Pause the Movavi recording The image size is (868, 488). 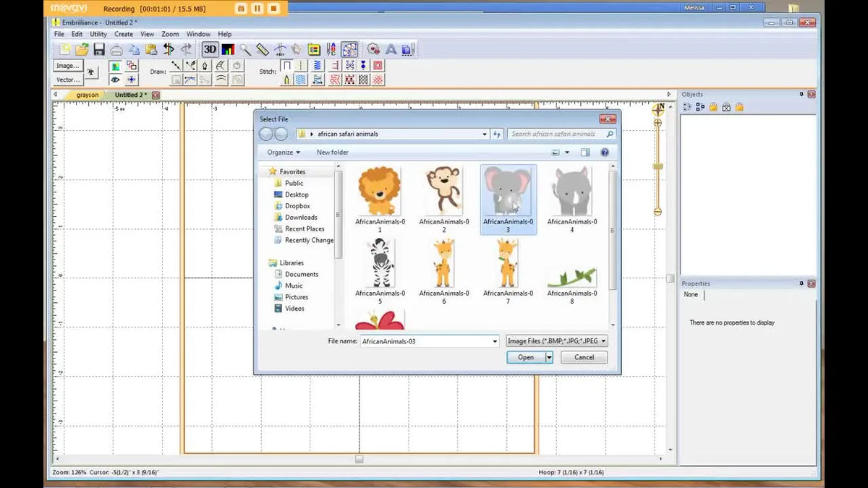(x=257, y=9)
